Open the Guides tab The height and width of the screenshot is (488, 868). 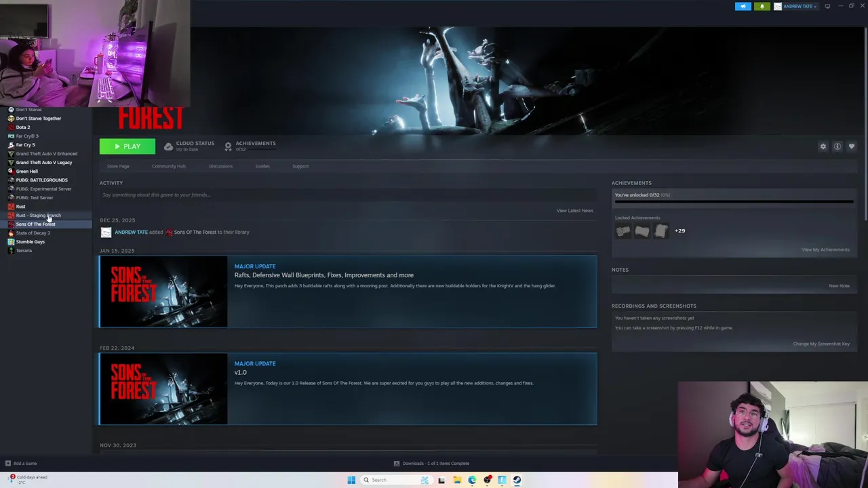pyautogui.click(x=262, y=166)
